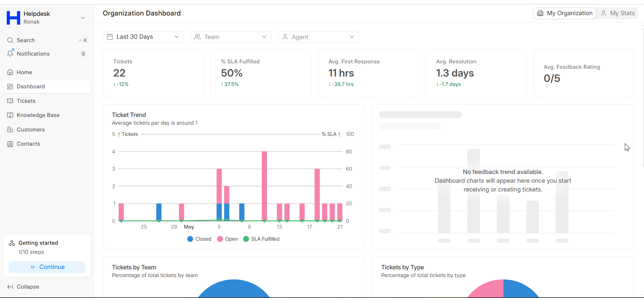Open the Team filter dropdown
Image resolution: width=644 pixels, height=298 pixels.
(x=231, y=37)
